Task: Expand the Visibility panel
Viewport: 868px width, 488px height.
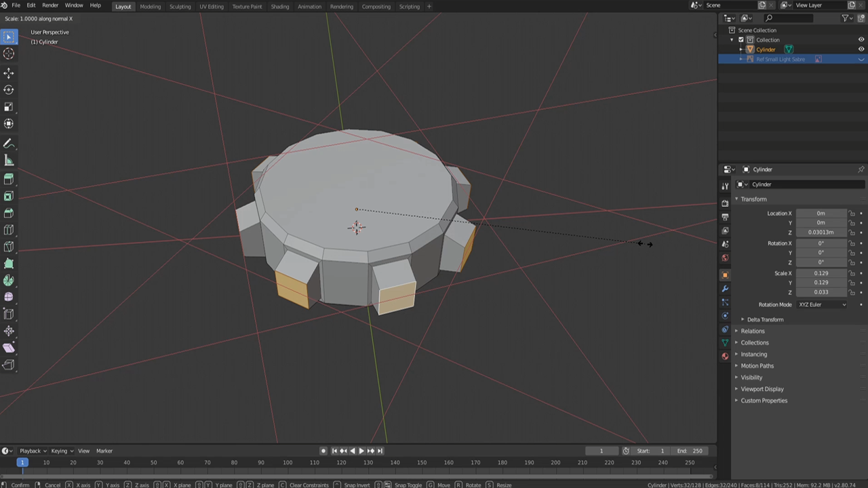Action: (751, 377)
